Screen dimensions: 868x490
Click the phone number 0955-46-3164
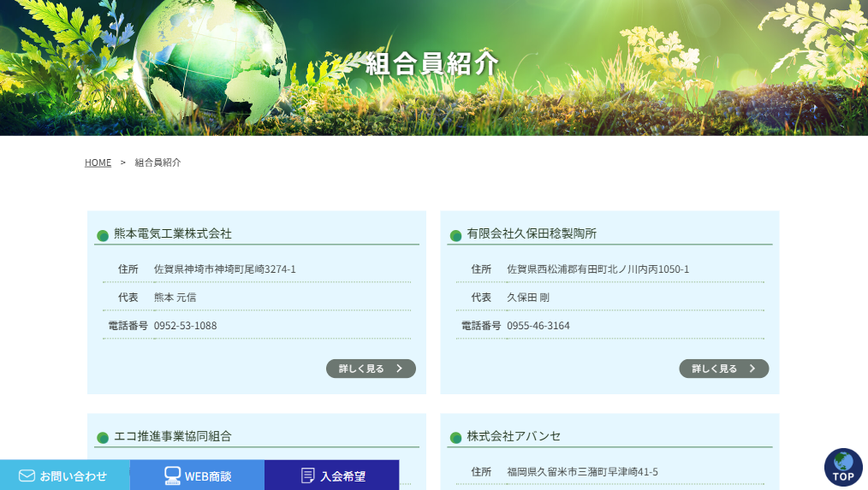(x=538, y=326)
